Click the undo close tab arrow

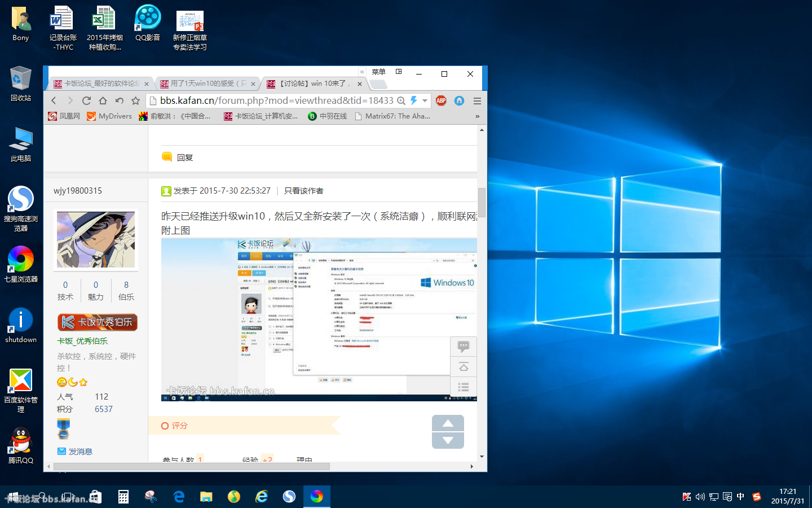click(119, 100)
